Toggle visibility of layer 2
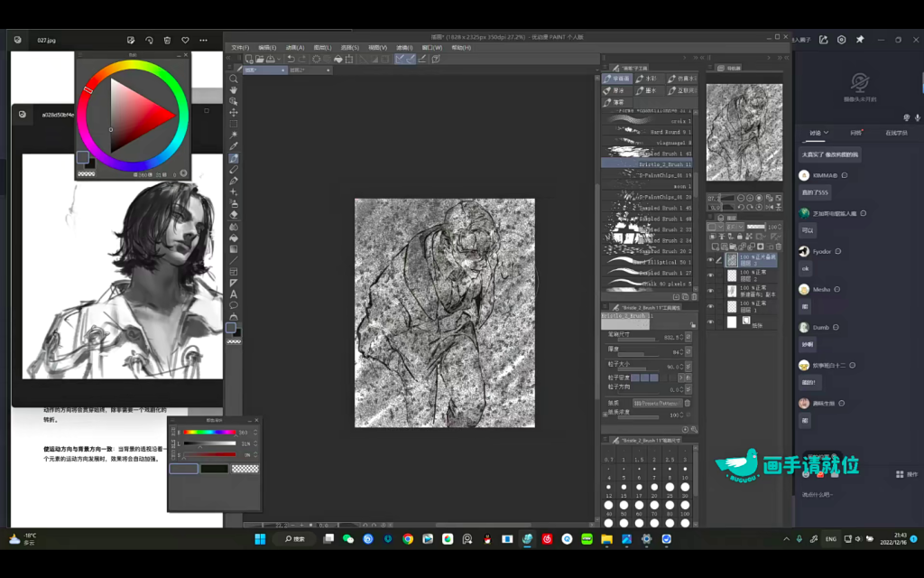Image resolution: width=924 pixels, height=578 pixels. click(x=710, y=275)
